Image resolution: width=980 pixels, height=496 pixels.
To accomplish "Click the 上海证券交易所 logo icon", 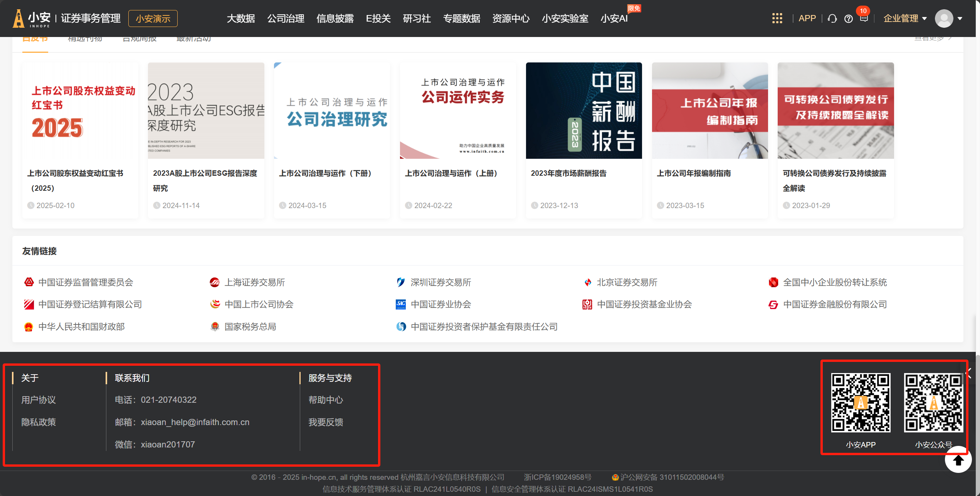I will [215, 282].
